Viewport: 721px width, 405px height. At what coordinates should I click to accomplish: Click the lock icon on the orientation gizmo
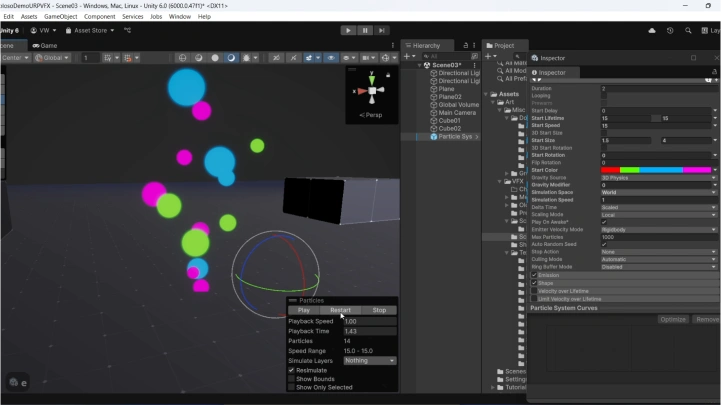388,74
